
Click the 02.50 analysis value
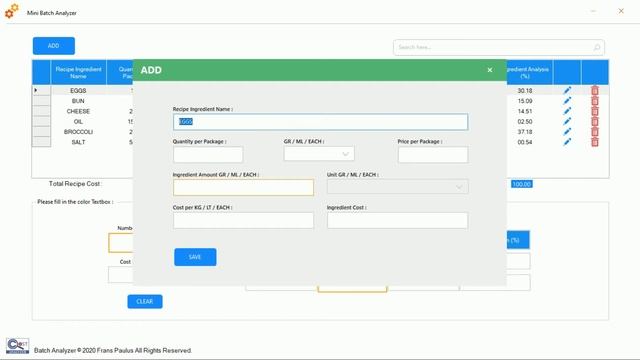coord(524,121)
